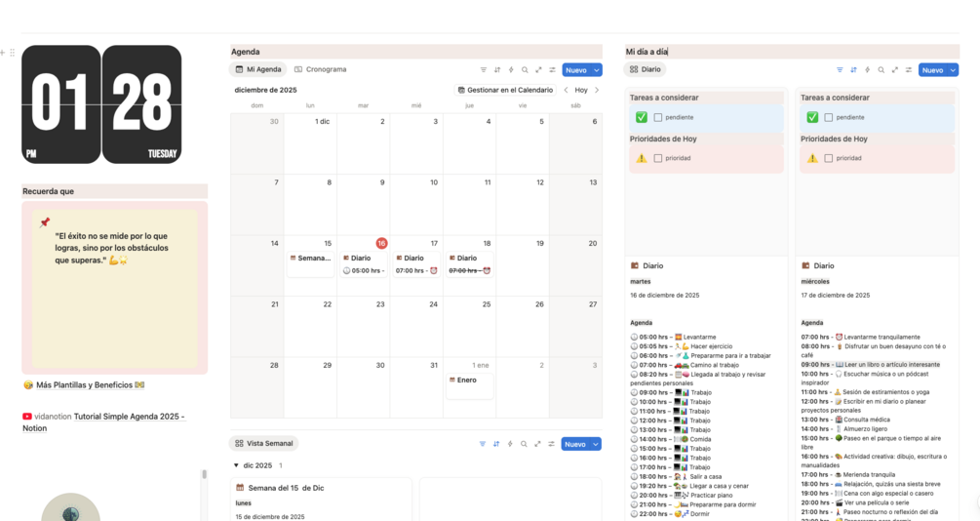Open automations lightning in Mi día a día
This screenshot has height=521, width=980.
point(867,70)
